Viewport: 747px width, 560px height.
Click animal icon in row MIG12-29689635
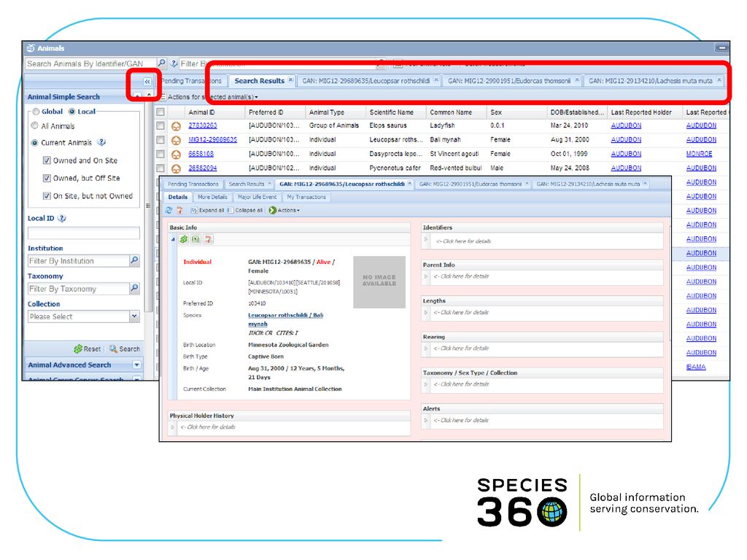tap(177, 141)
